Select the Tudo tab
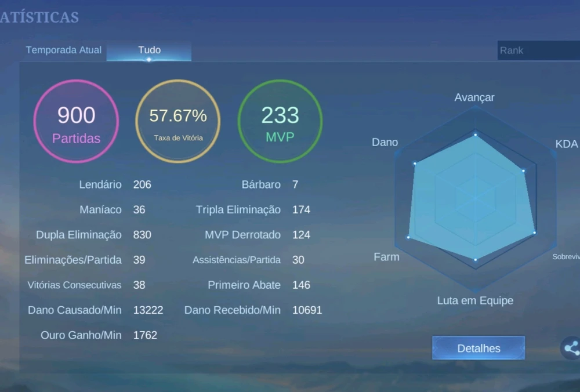580x392 pixels. pos(149,50)
